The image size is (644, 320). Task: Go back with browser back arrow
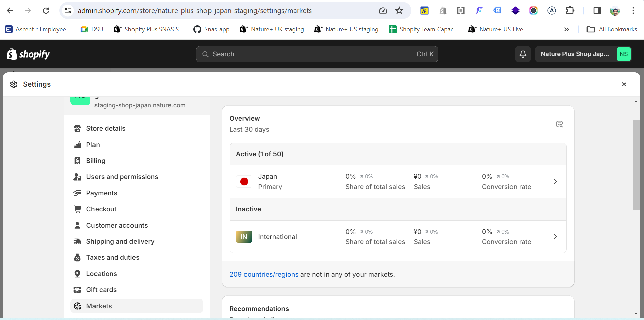click(x=10, y=11)
